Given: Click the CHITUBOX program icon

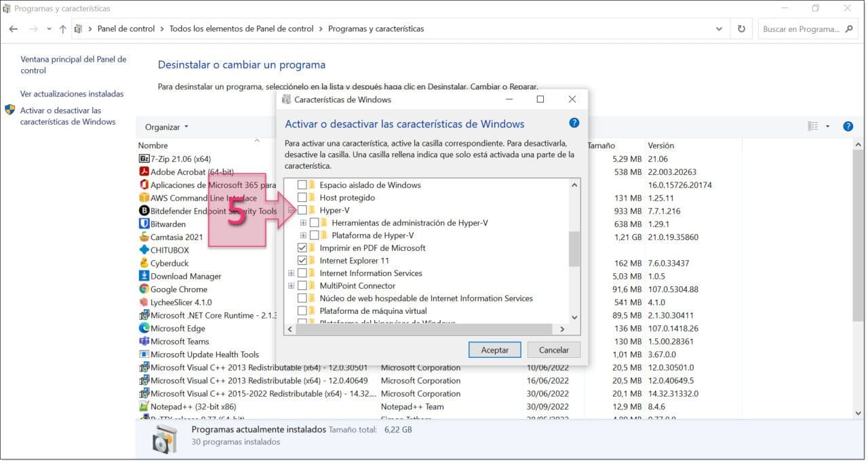Looking at the screenshot, I should (x=144, y=250).
